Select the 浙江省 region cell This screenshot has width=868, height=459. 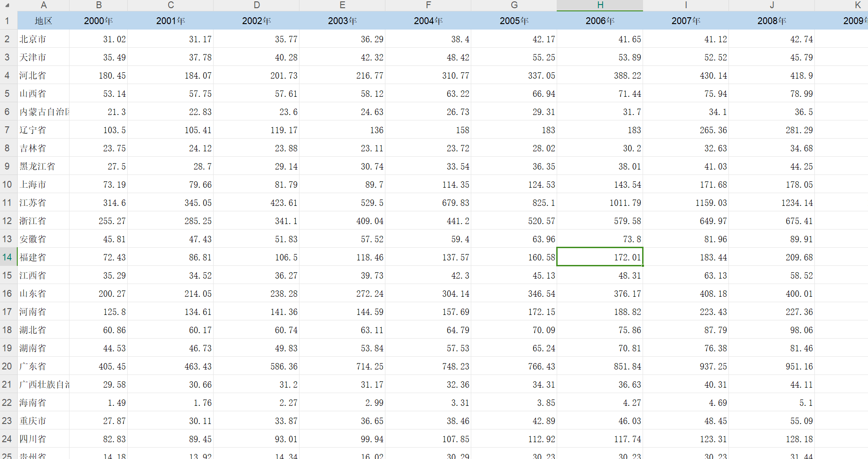(44, 221)
